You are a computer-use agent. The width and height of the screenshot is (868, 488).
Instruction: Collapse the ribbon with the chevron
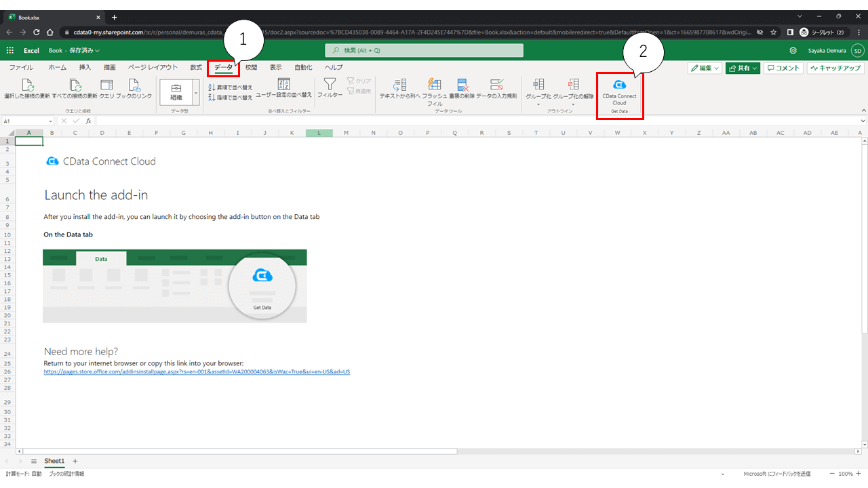point(863,110)
